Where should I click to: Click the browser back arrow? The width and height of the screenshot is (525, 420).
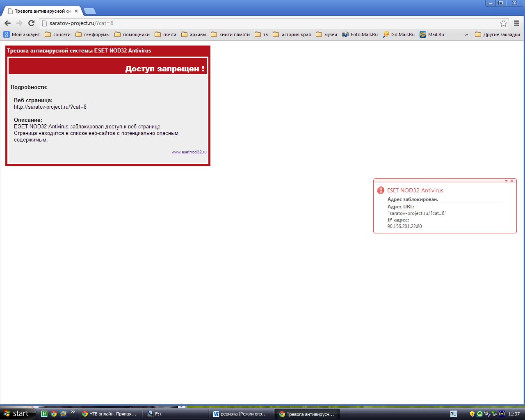7,23
